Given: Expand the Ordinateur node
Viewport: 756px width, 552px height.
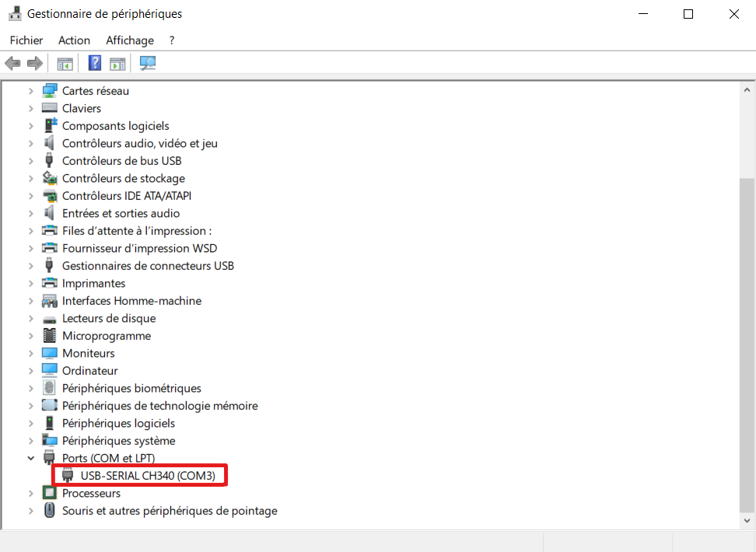Looking at the screenshot, I should click(31, 371).
